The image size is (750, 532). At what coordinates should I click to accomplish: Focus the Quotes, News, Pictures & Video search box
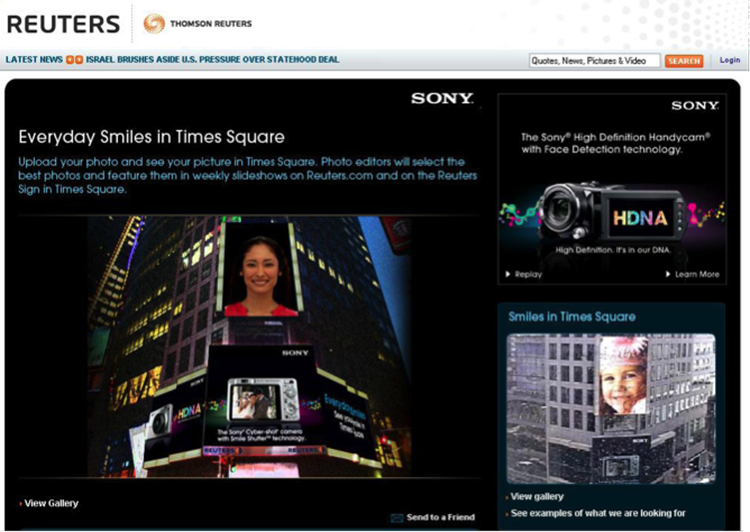(595, 61)
